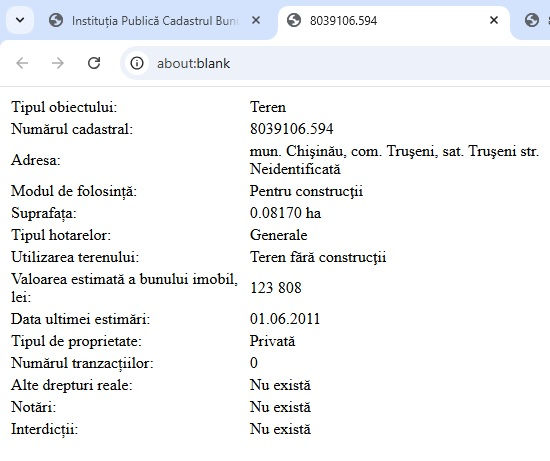
Task: Click the Suprafața value 0.08170 ha
Action: click(285, 213)
